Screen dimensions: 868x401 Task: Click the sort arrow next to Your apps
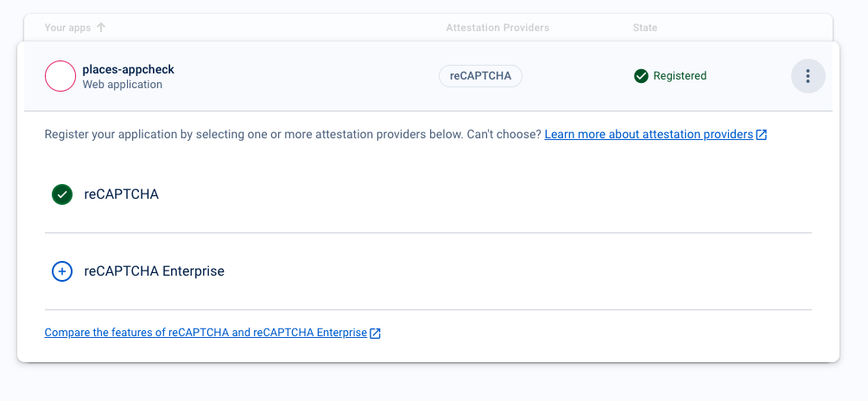click(x=101, y=28)
